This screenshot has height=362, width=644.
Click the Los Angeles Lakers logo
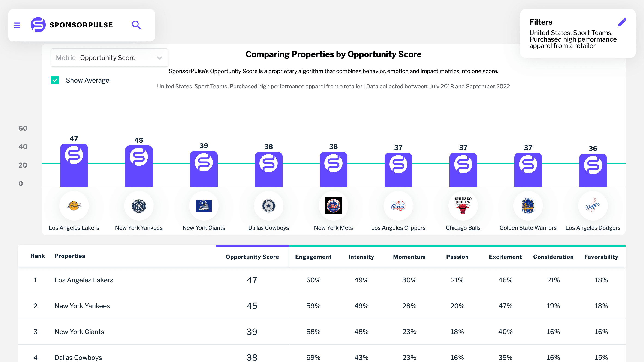coord(74,206)
